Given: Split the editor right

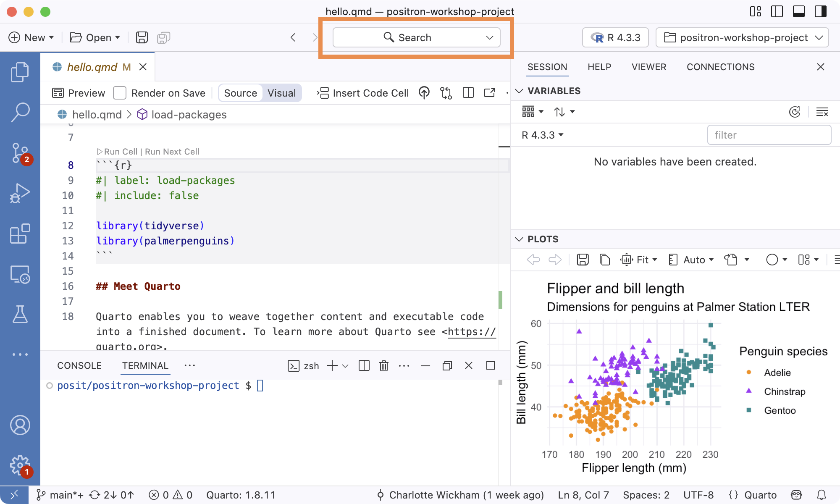Looking at the screenshot, I should coord(468,93).
